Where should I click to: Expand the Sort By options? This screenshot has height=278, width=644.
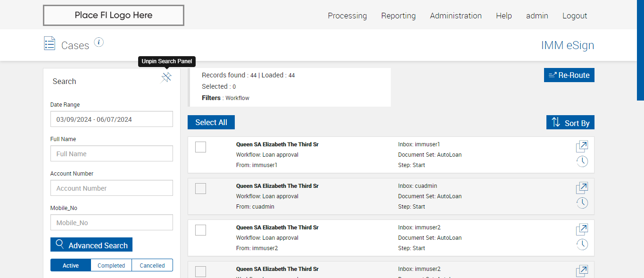[570, 123]
